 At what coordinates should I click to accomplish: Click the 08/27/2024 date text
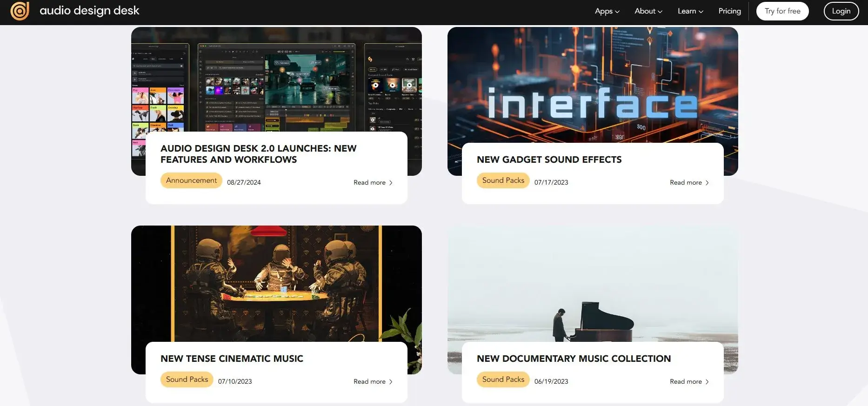(244, 182)
